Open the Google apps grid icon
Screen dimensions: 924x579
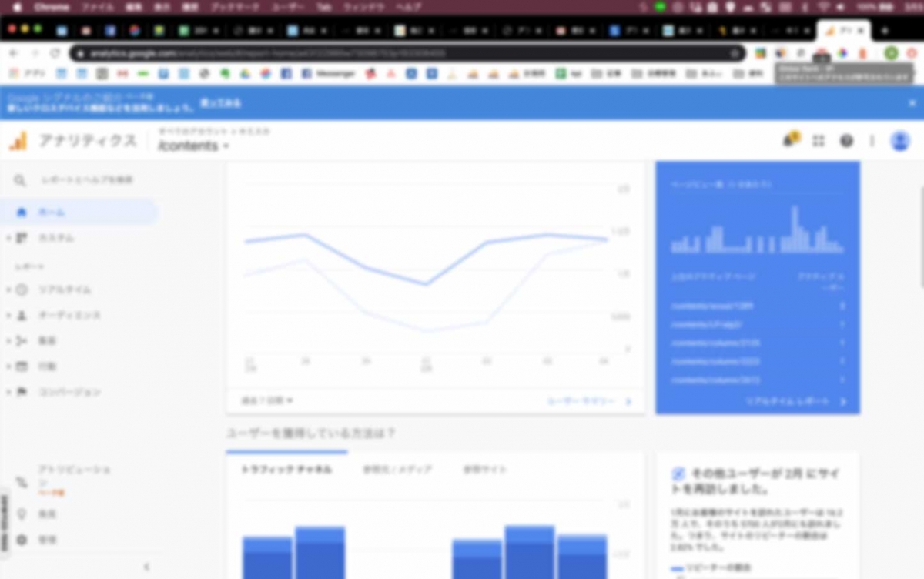818,141
